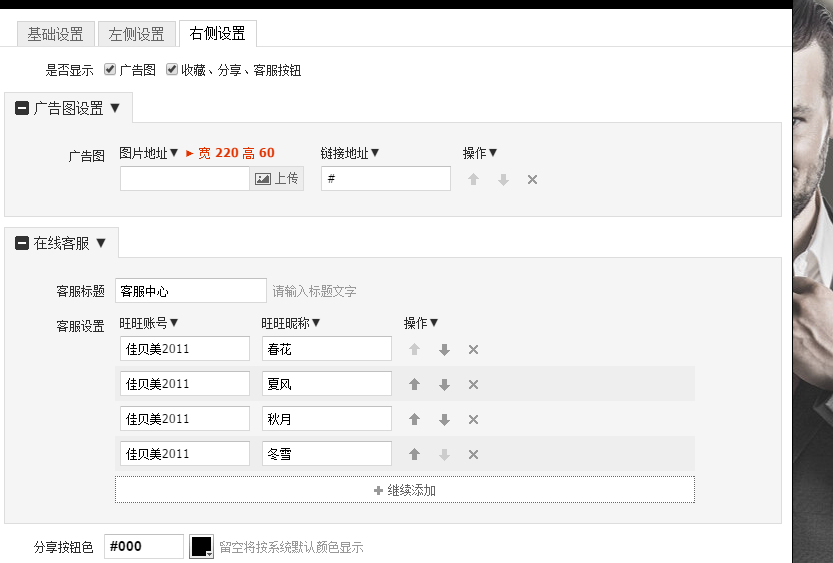Click upload image icon in 广告图 row

tap(276, 179)
